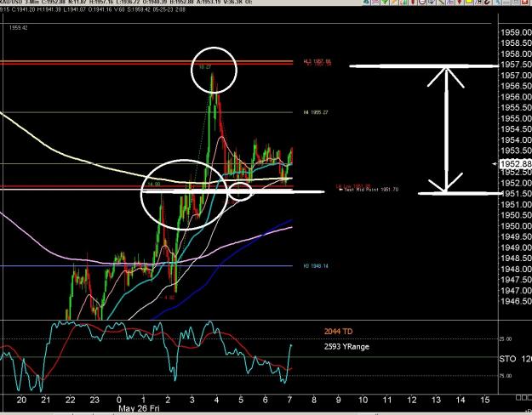
Task: Click the STO indicator label
Action: point(507,359)
